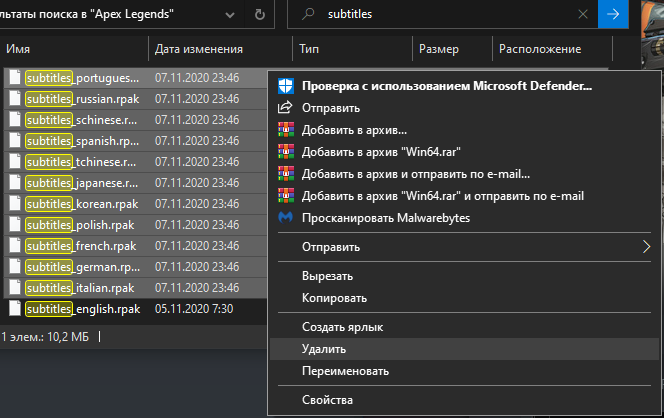This screenshot has width=664, height=418.
Task: Click the share arrow icon beside Отправить
Action: pyautogui.click(x=285, y=108)
